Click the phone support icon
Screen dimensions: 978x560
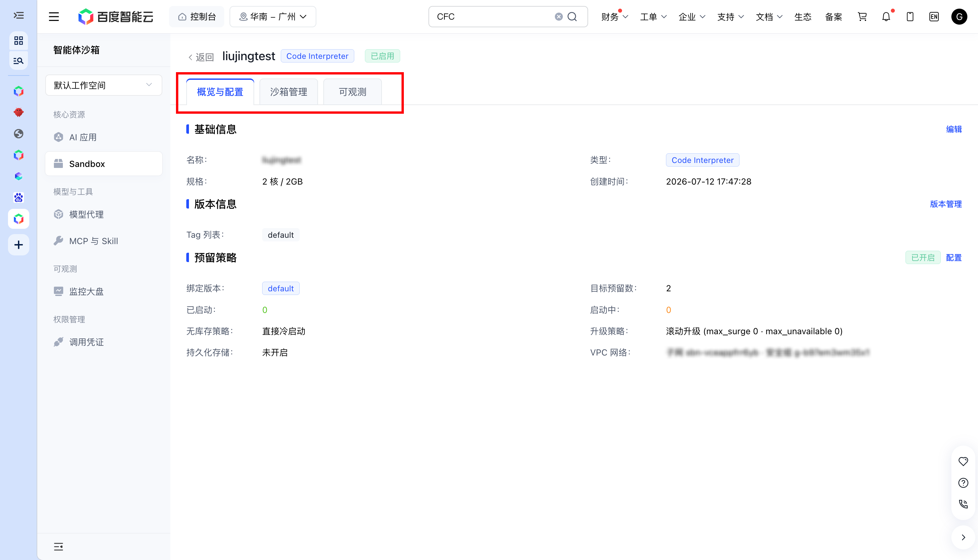click(x=963, y=504)
